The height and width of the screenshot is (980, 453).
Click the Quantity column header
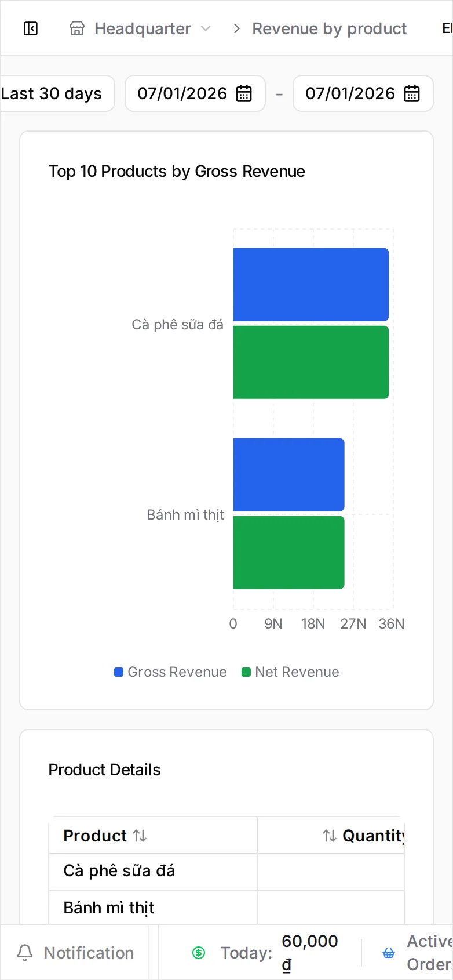(x=331, y=836)
